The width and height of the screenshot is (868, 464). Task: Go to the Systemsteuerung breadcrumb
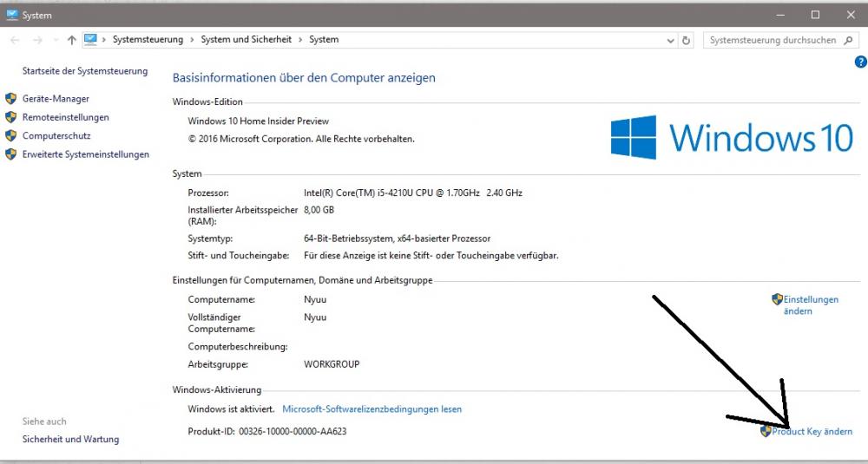[x=148, y=40]
